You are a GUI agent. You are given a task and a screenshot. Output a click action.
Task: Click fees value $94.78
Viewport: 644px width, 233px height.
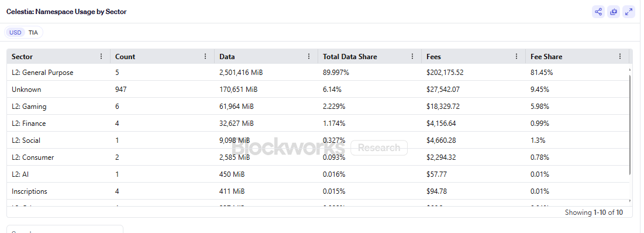pos(436,191)
